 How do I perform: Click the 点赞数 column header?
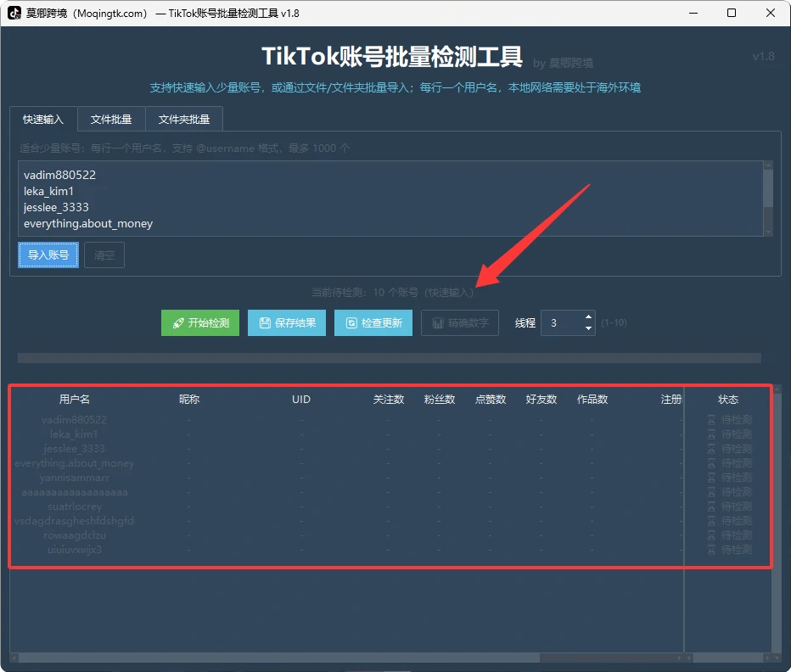[491, 399]
